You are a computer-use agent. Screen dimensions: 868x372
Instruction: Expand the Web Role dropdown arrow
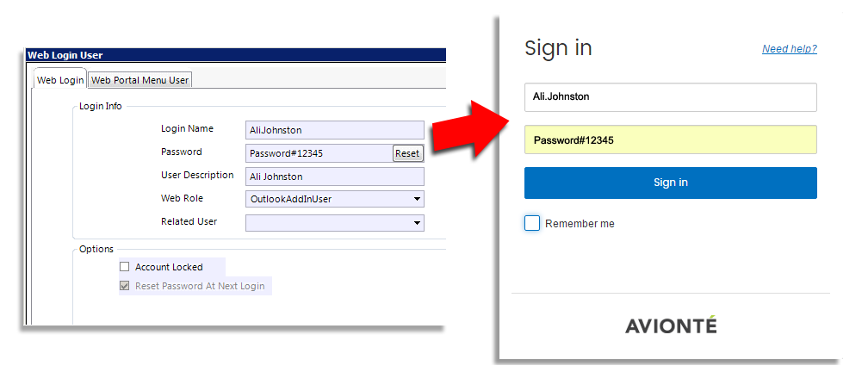point(416,199)
